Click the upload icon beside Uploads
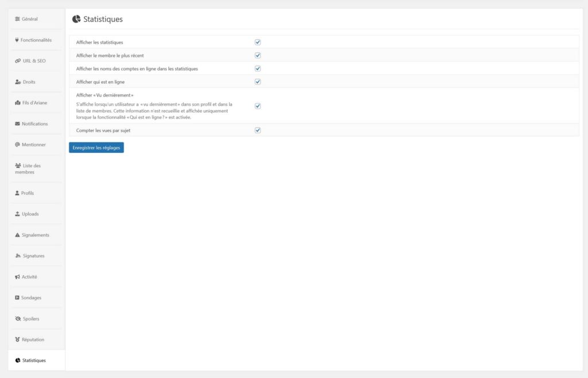 point(16,214)
